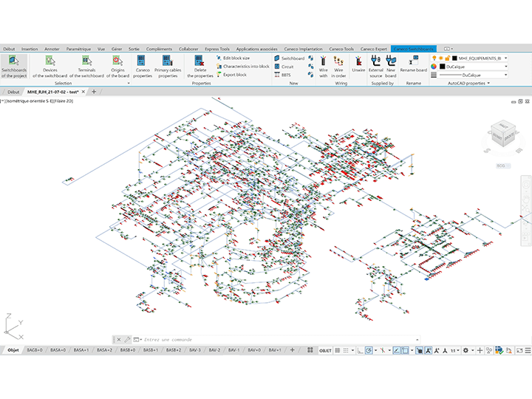Open Caneco properties
532x399 pixels.
point(143,65)
